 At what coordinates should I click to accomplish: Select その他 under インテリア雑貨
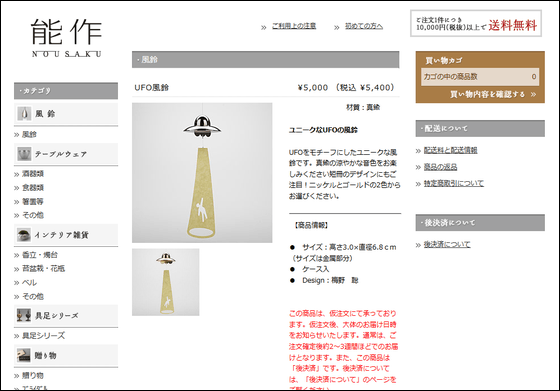pos(33,296)
